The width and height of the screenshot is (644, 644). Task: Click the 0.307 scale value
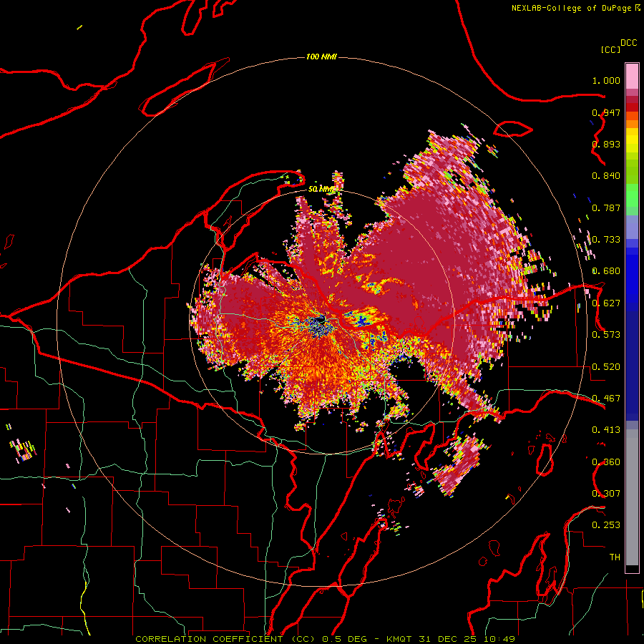606,494
